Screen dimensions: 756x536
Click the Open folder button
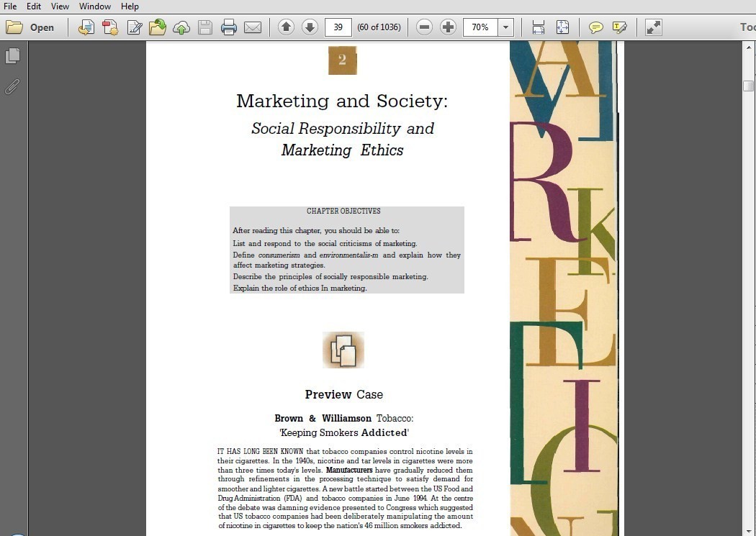[x=30, y=27]
